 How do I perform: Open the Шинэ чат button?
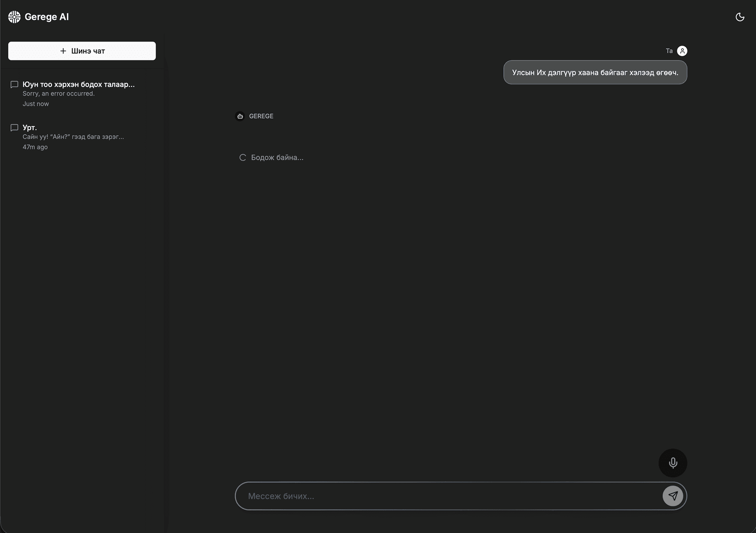tap(81, 51)
